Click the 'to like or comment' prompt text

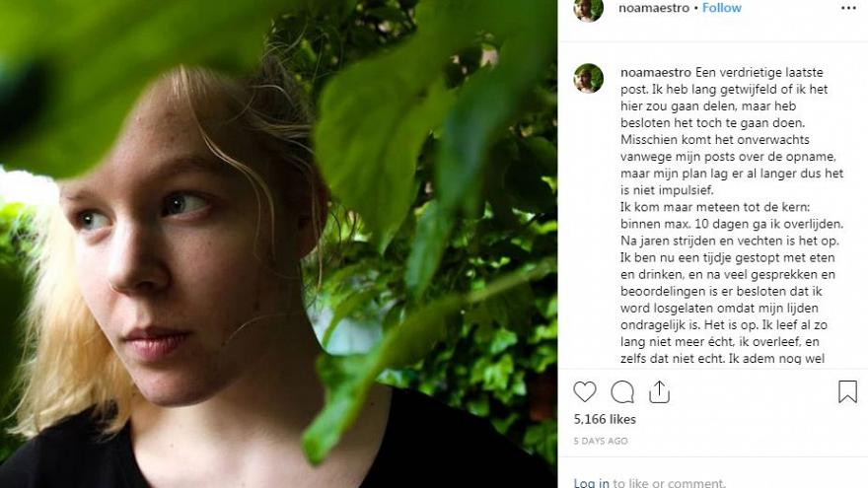click(x=669, y=483)
